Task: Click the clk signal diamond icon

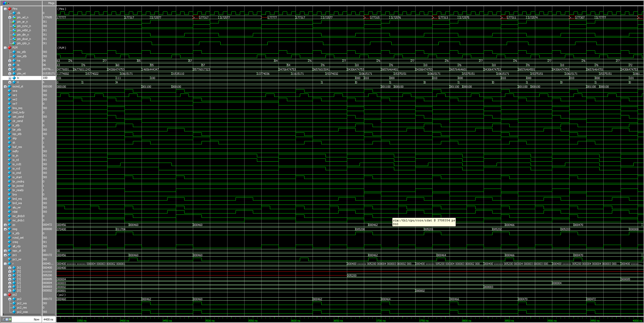Action: pyautogui.click(x=14, y=13)
